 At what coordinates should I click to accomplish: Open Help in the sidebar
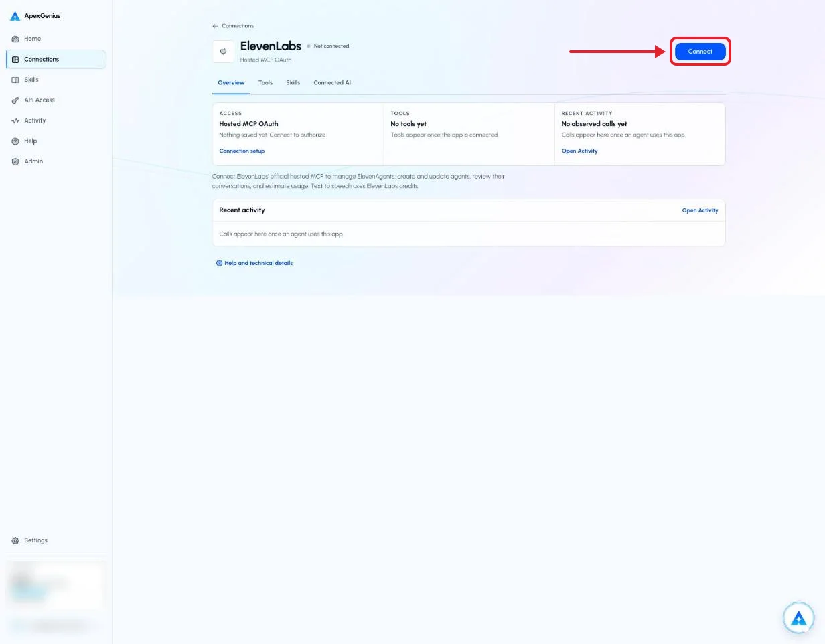(x=56, y=141)
